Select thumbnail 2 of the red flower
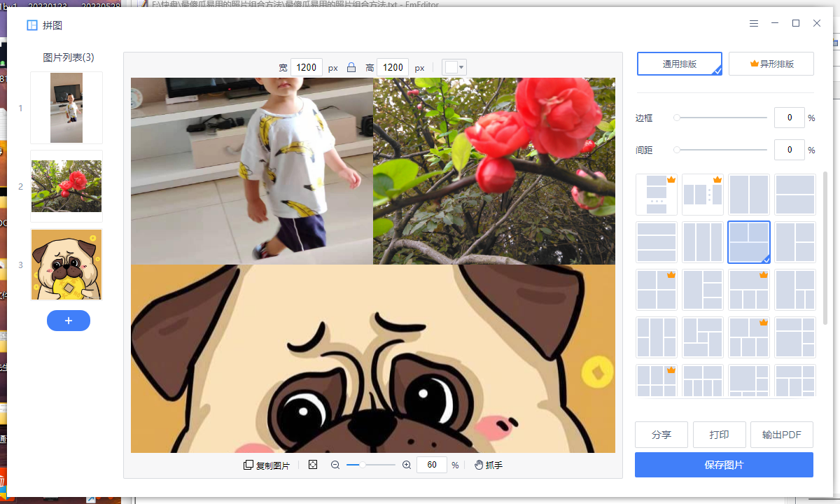840x504 pixels. [x=66, y=186]
